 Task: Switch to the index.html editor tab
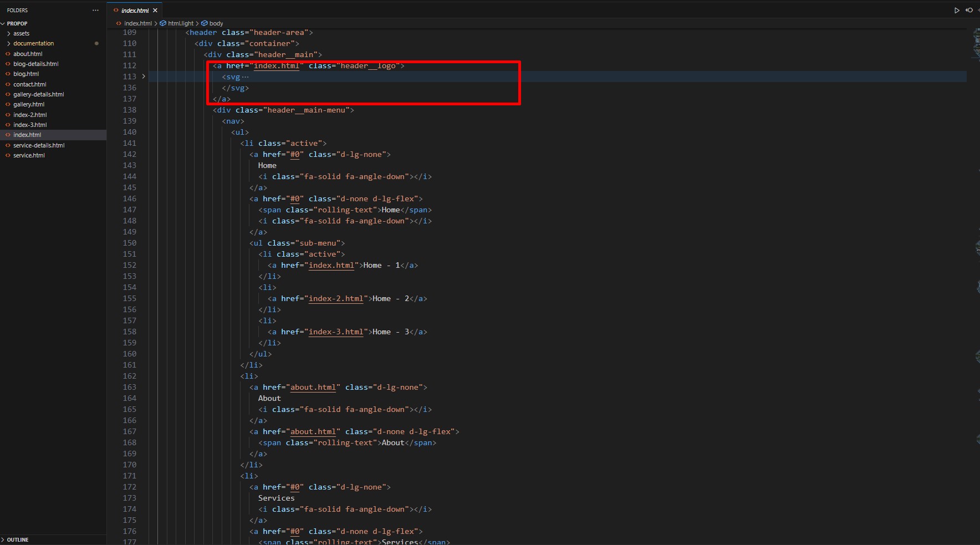coord(135,11)
